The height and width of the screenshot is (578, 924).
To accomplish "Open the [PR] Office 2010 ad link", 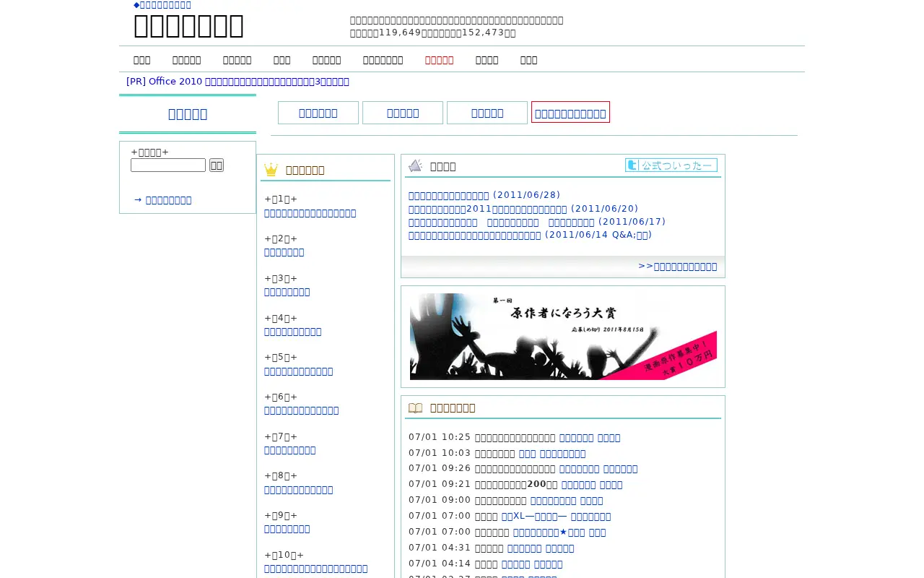I will tap(237, 82).
